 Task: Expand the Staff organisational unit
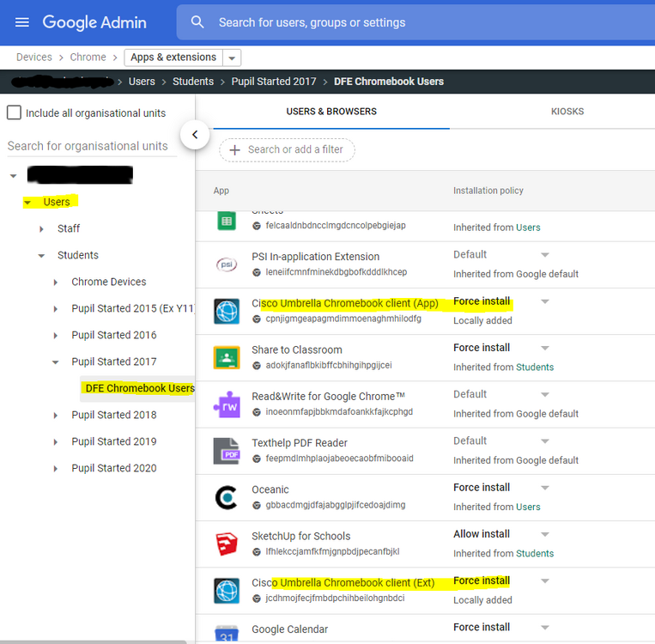(41, 229)
